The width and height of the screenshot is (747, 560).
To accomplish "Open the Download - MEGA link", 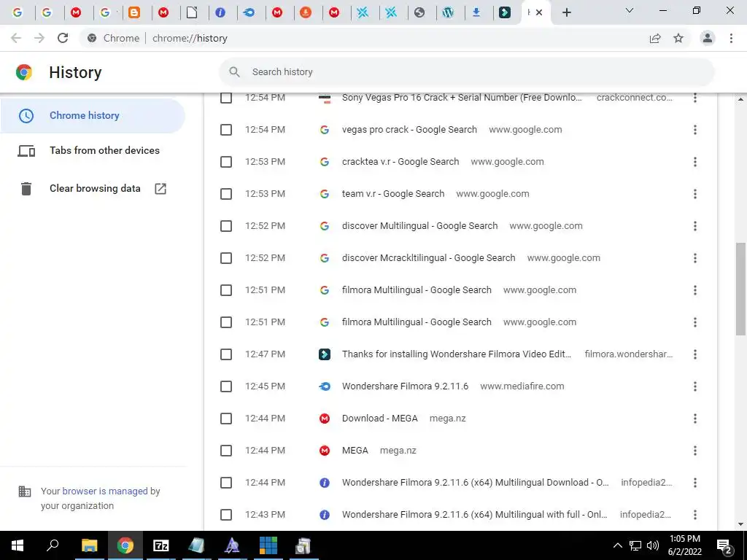I will pyautogui.click(x=379, y=419).
